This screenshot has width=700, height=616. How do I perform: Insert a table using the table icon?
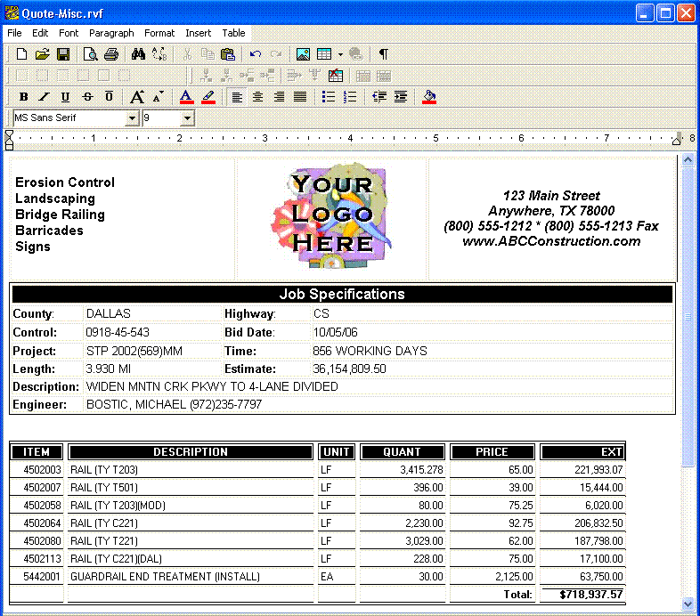pyautogui.click(x=324, y=54)
